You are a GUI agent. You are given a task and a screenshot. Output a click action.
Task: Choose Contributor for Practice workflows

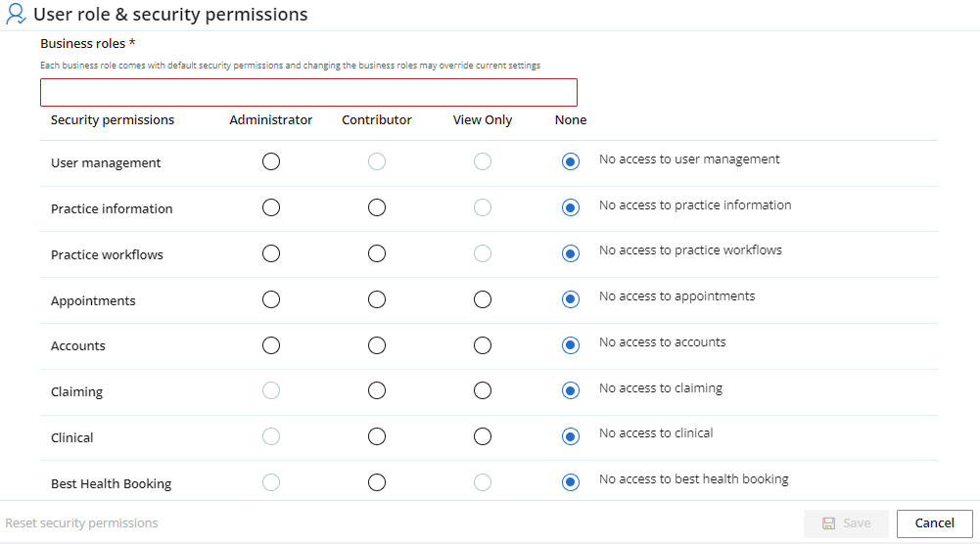point(376,253)
